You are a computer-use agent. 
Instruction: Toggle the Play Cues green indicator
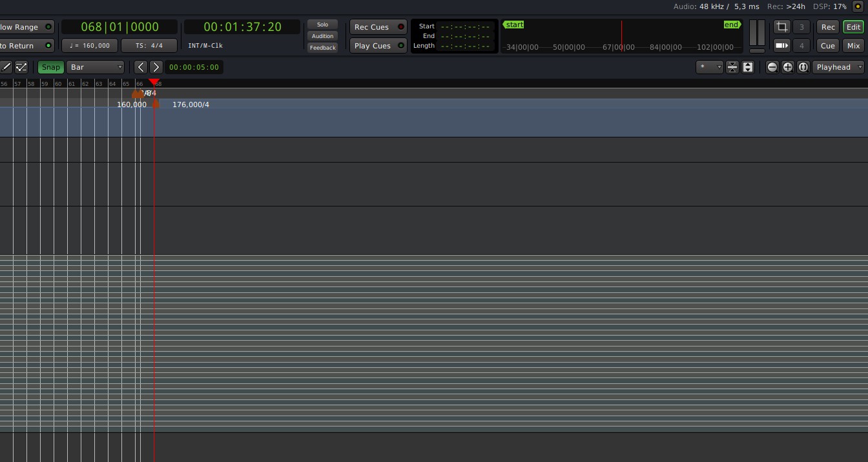coord(401,45)
